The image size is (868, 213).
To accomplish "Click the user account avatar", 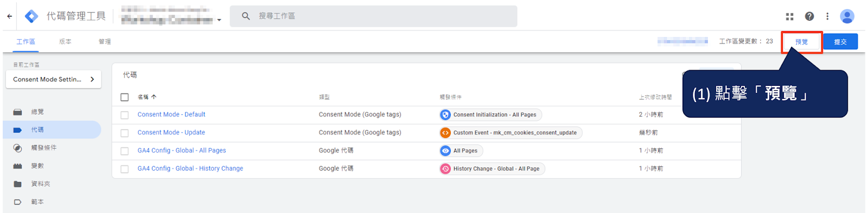I will [847, 16].
